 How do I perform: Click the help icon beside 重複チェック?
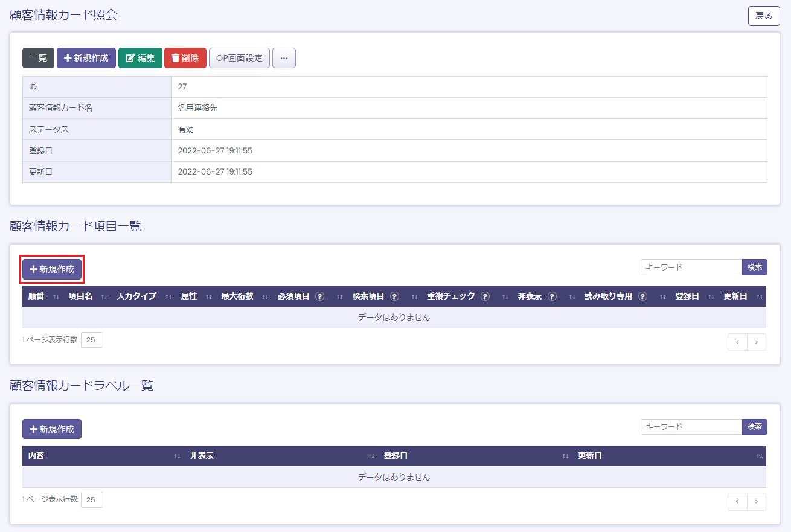coord(485,296)
